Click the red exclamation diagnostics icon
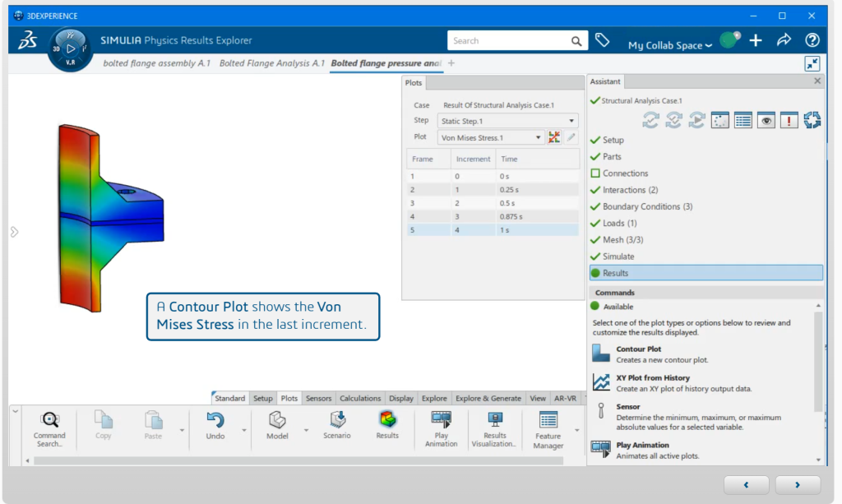Screen dimensions: 842x504 789,120
